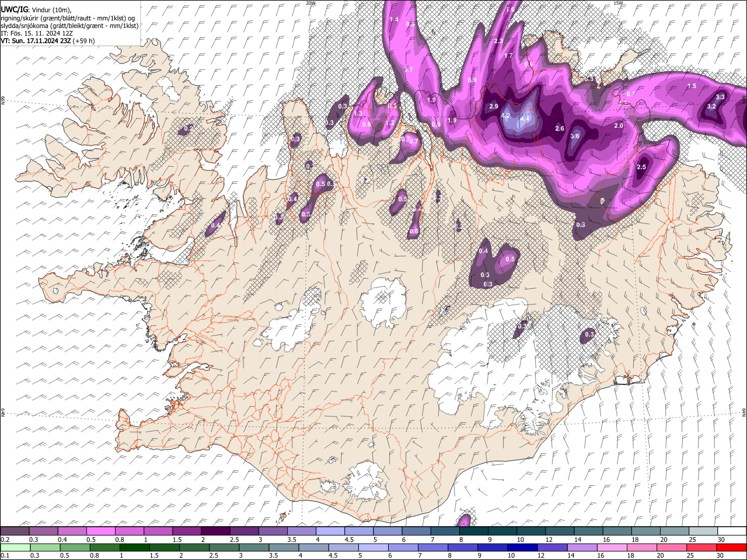Click the UWC/IG title text
This screenshot has width=747, height=560.
14,10
